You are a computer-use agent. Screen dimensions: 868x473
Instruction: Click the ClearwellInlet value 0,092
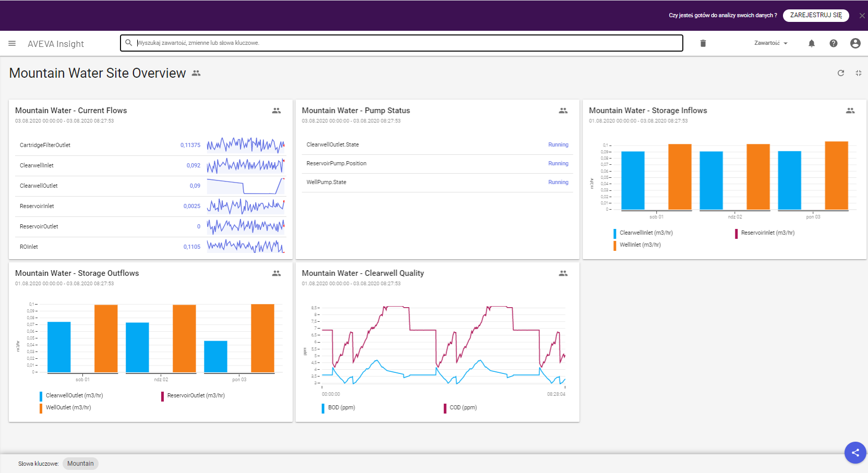pos(194,166)
